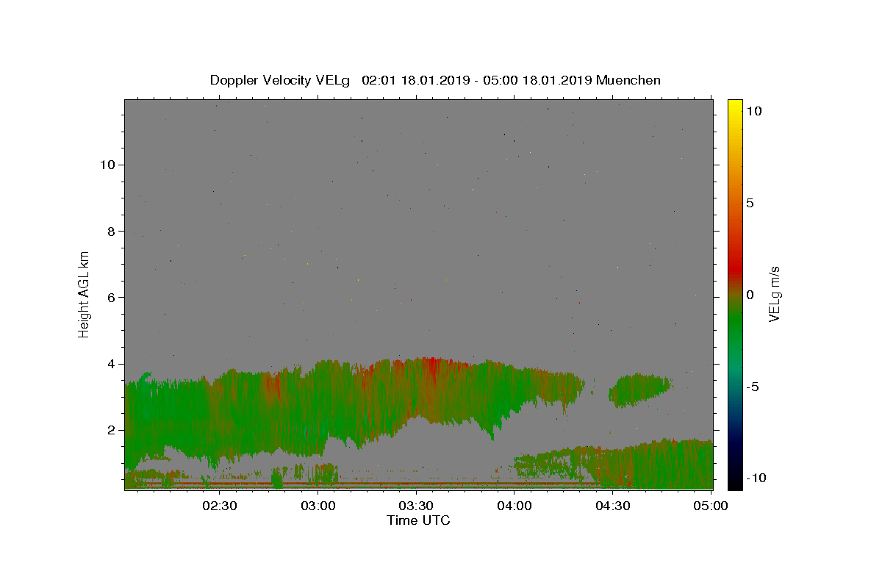Click the isolated cloud patch near 04:35
The image size is (882, 588).
tap(639, 390)
